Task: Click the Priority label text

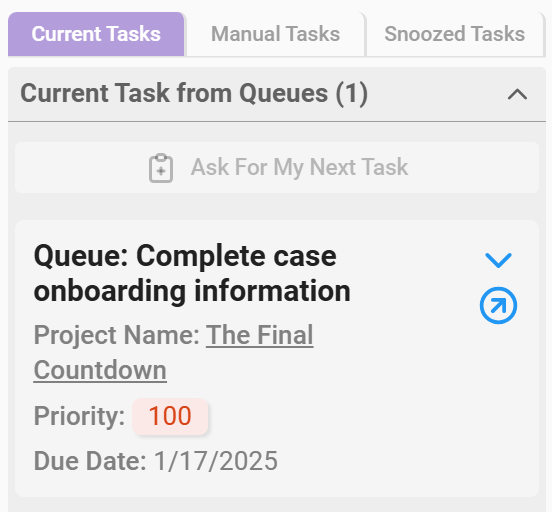Action: (79, 416)
